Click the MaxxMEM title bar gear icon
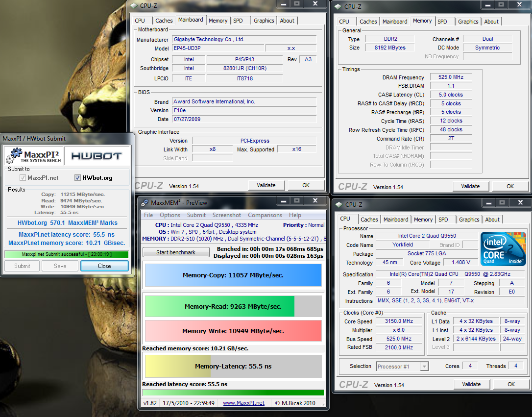The image size is (532, 417). coord(145,202)
